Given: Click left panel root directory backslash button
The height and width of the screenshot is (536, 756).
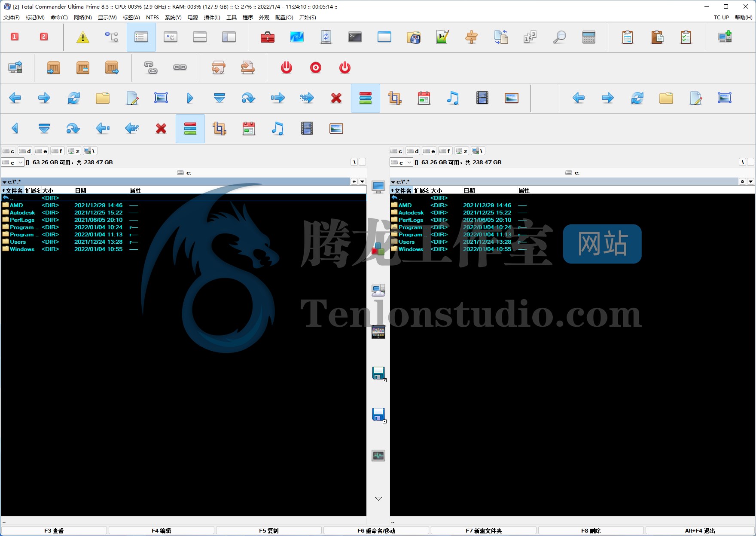Looking at the screenshot, I should [354, 162].
